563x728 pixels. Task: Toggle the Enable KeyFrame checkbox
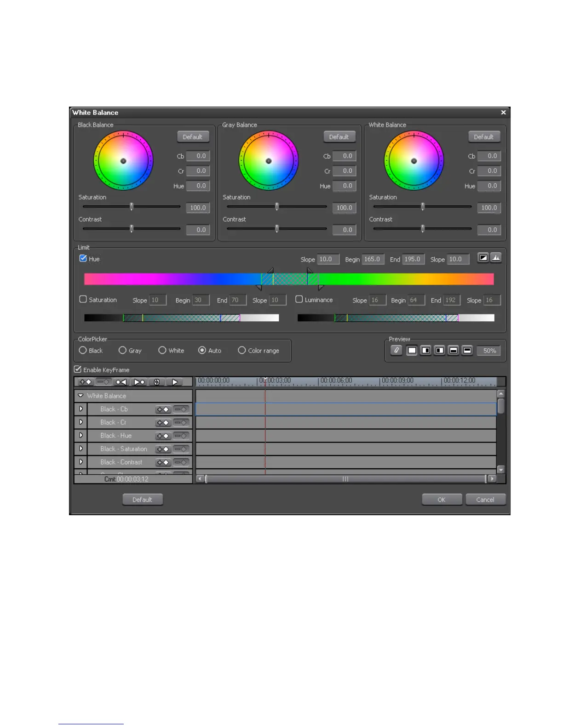click(x=78, y=370)
